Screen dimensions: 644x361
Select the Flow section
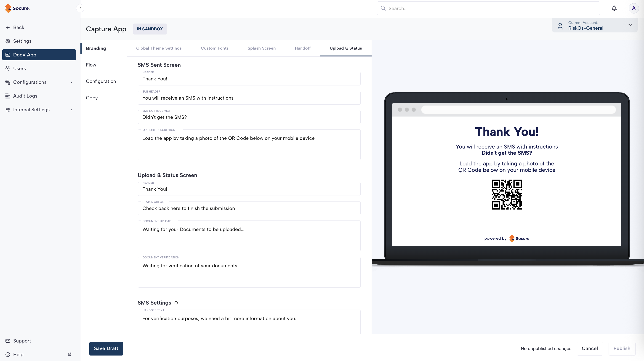pos(91,65)
